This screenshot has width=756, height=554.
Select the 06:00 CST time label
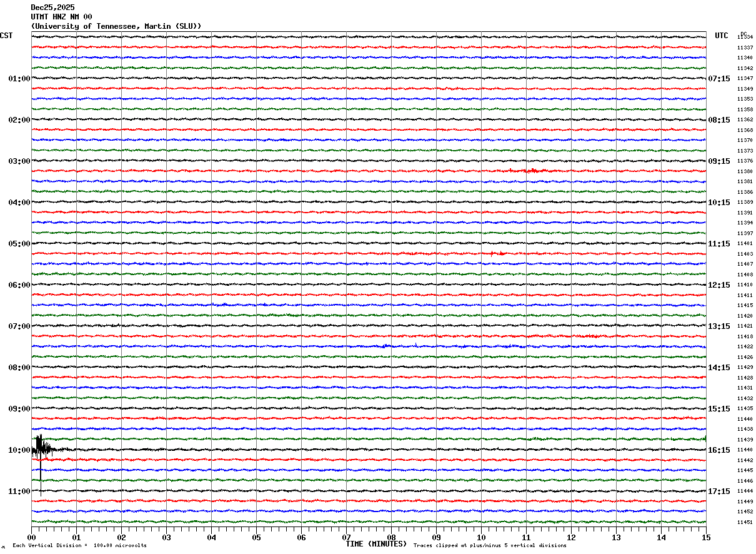(19, 285)
